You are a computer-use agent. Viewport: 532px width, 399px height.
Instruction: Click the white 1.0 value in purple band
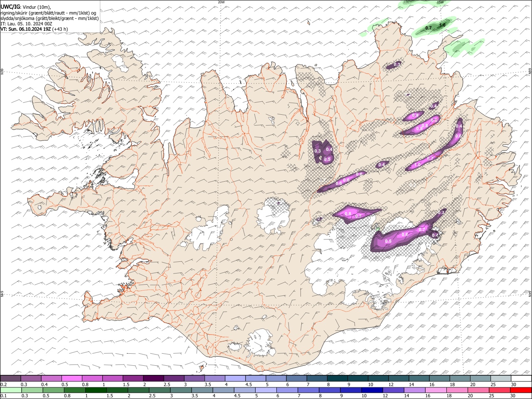click(417, 165)
